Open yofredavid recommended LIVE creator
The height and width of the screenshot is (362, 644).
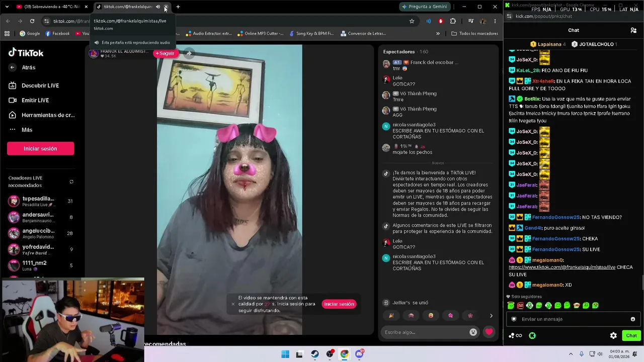point(40,249)
